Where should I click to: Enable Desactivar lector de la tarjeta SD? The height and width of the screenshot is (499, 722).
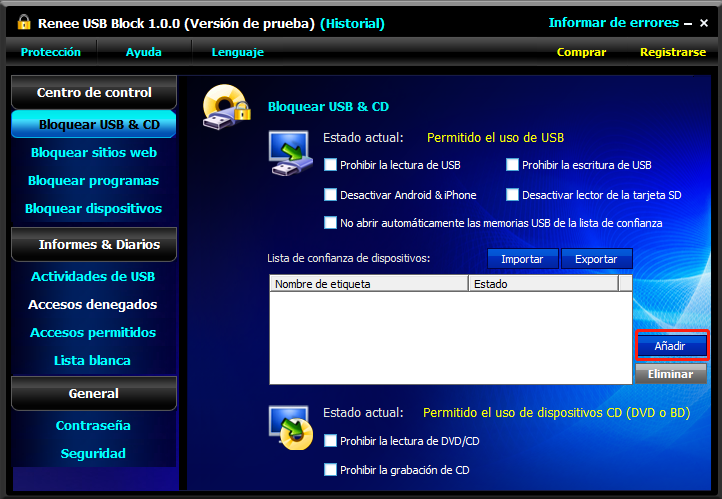click(x=513, y=195)
